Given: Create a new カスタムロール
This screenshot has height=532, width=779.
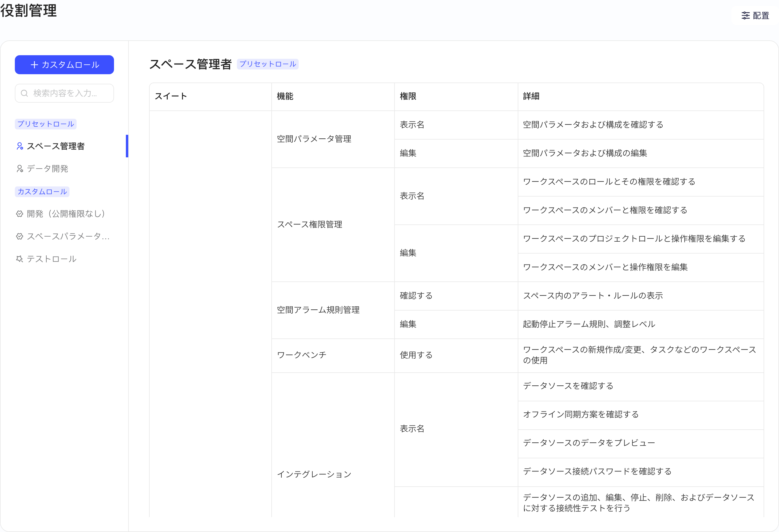Looking at the screenshot, I should [x=64, y=65].
